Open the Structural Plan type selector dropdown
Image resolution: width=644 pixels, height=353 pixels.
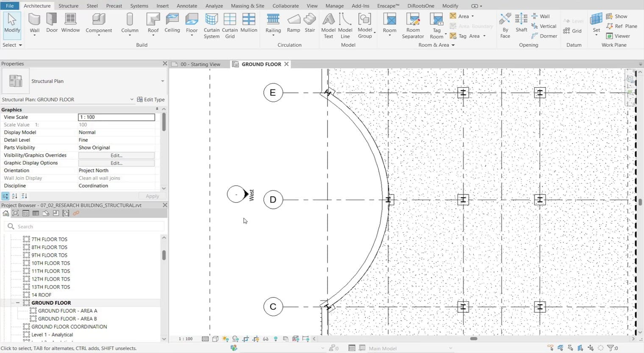tap(162, 81)
